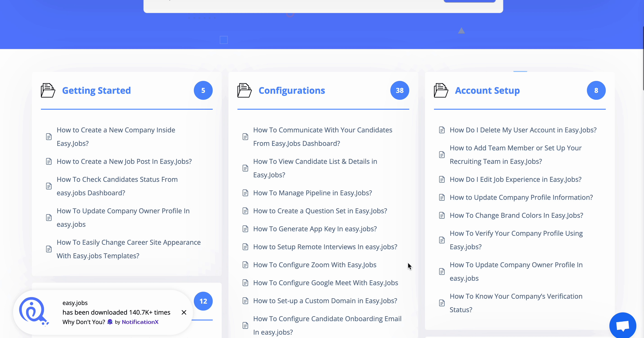Open 'How To Communicate With Your Candidates' article

click(323, 137)
